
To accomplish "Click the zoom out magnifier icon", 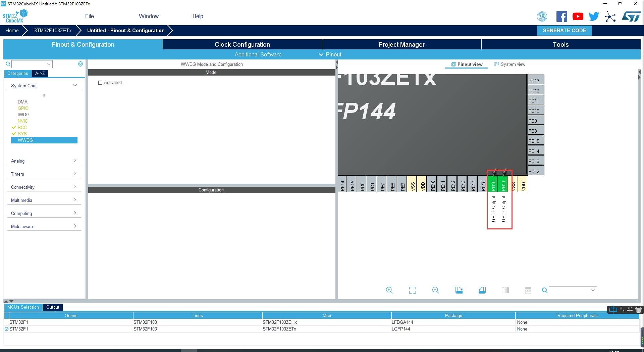I will (436, 290).
